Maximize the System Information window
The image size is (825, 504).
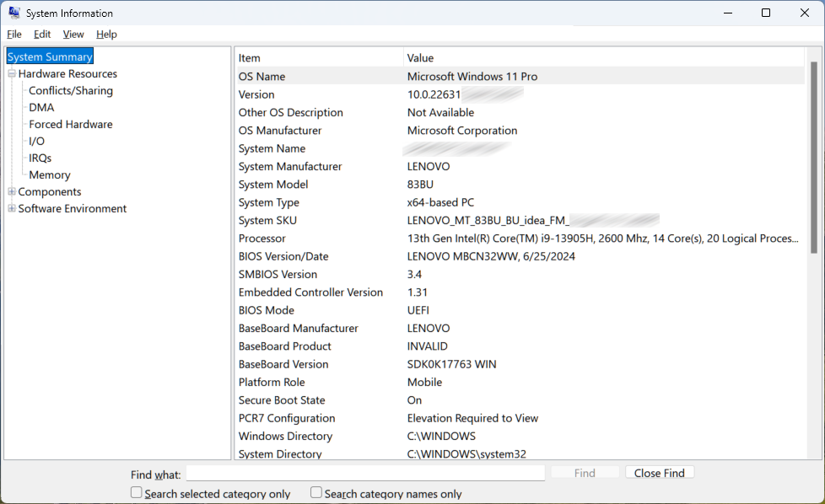point(766,13)
